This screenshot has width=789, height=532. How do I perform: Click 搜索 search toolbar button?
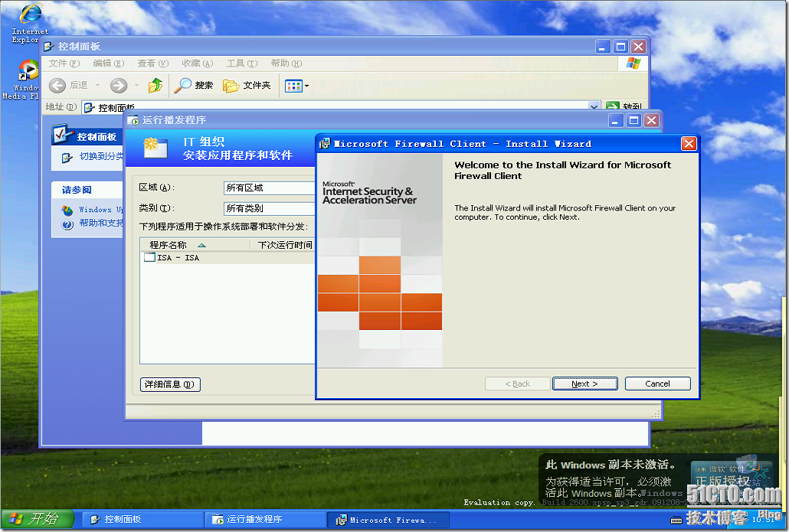pos(194,86)
